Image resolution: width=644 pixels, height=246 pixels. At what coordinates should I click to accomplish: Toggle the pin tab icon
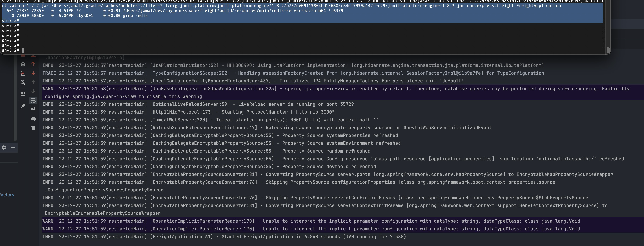(x=23, y=106)
